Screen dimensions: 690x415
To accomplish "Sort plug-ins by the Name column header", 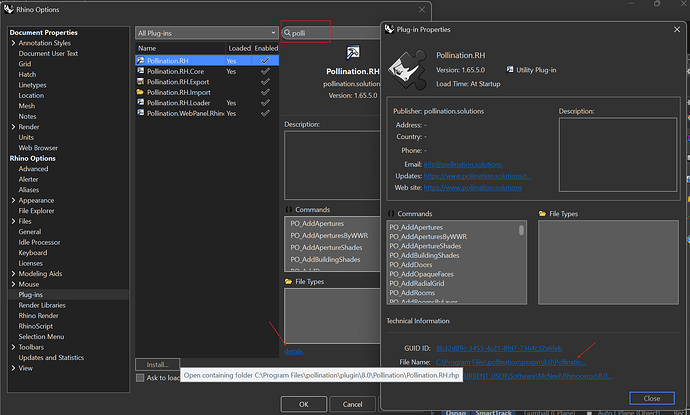I will pyautogui.click(x=180, y=48).
